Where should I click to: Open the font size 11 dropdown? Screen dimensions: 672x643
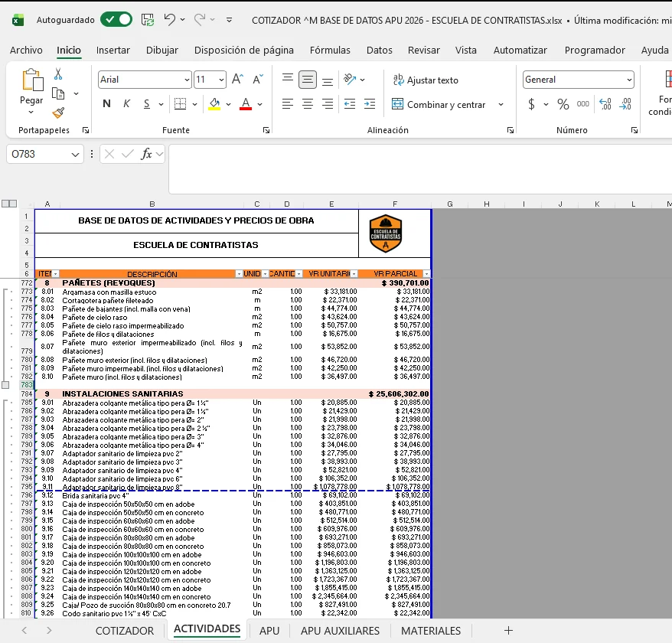[x=221, y=80]
